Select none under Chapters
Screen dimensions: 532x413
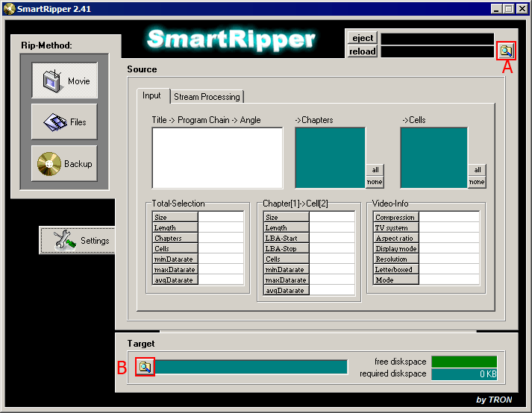375,182
